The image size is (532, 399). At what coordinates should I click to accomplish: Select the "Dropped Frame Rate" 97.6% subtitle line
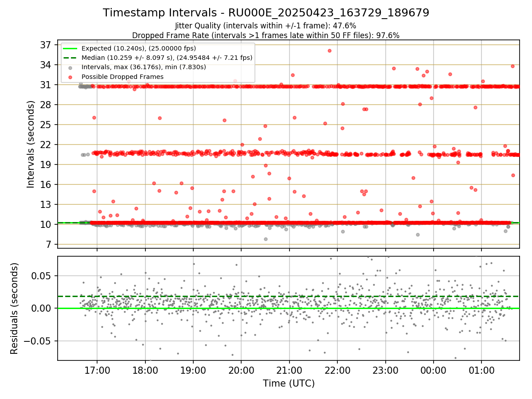(266, 35)
